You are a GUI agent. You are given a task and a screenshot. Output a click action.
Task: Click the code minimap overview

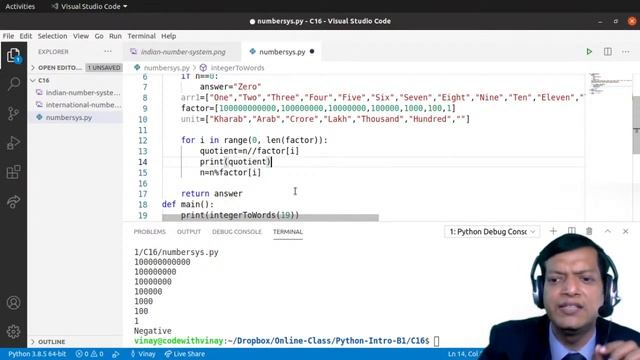610,84
